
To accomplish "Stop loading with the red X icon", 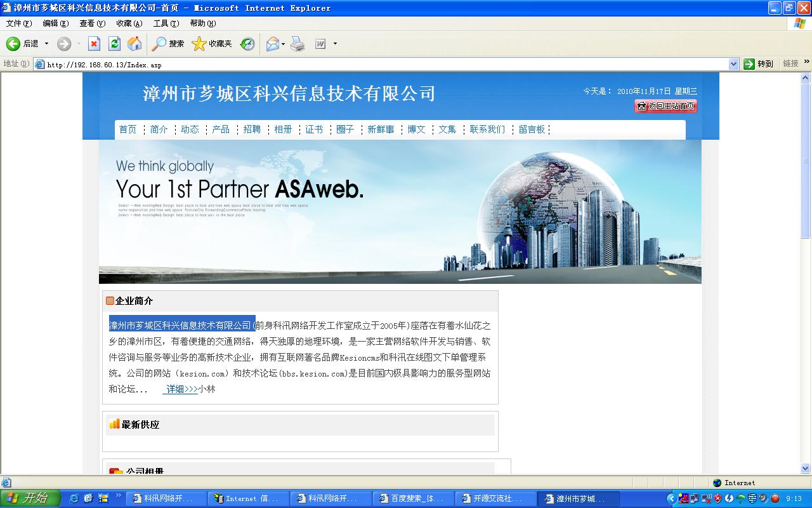I will coord(94,44).
